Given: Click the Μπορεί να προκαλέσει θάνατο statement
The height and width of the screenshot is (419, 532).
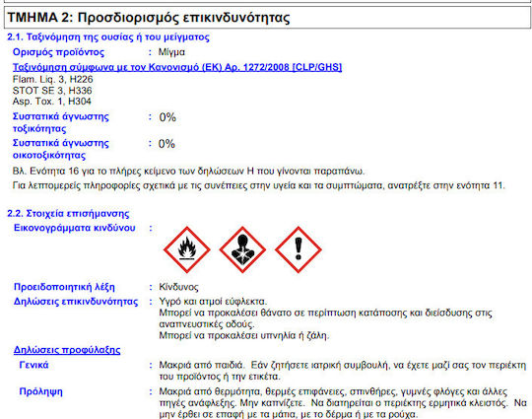Looking at the screenshot, I should (x=325, y=318).
